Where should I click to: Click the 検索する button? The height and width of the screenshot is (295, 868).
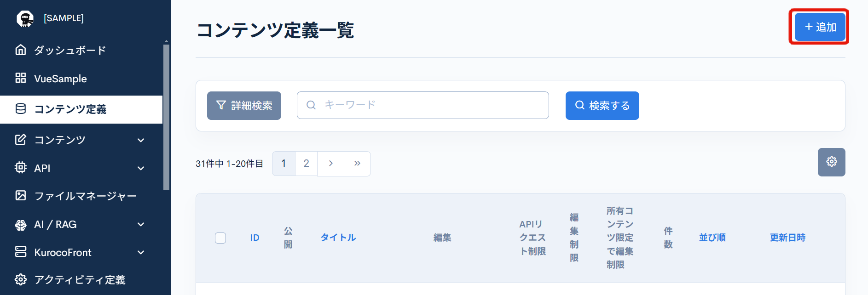click(602, 106)
